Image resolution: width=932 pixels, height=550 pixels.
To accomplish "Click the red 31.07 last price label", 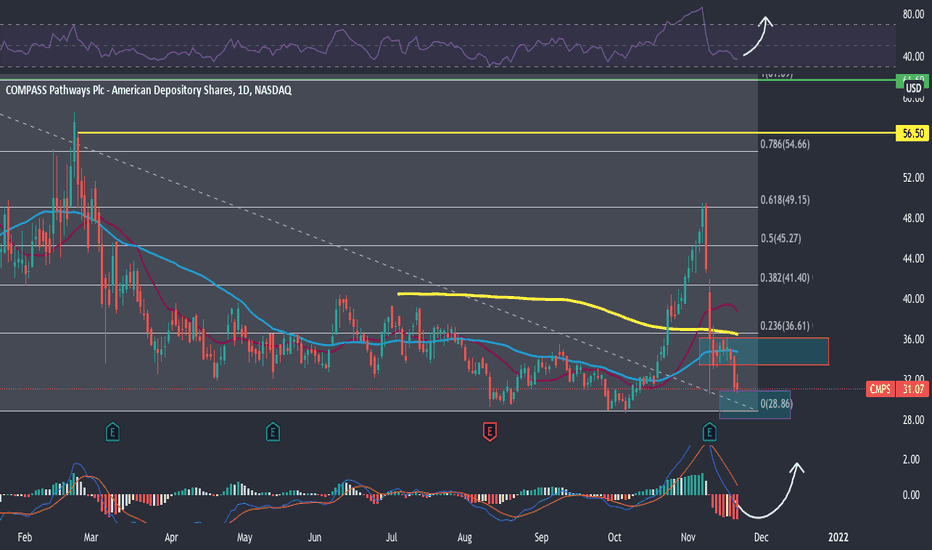I will tap(913, 389).
